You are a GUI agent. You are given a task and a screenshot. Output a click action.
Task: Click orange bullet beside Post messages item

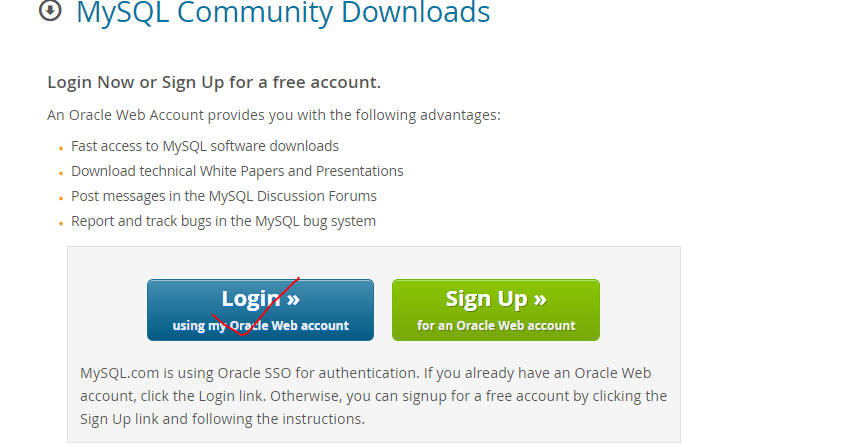click(x=61, y=198)
